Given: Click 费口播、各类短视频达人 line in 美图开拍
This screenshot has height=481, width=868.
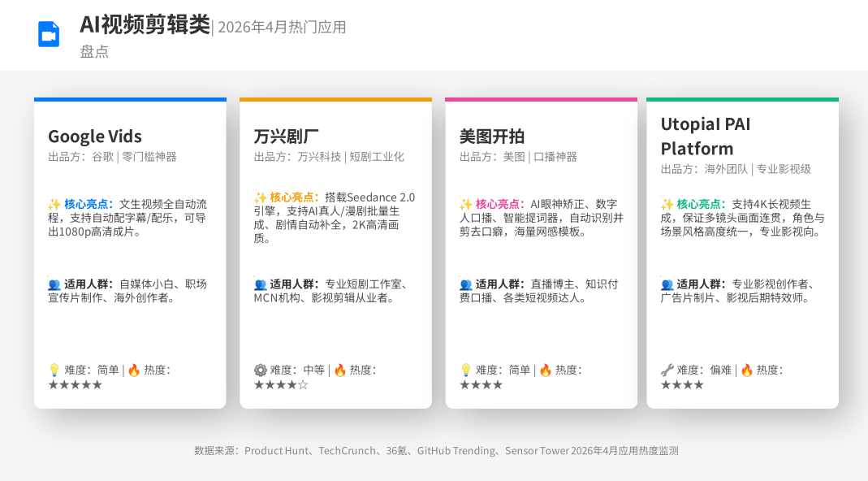Looking at the screenshot, I should (x=524, y=297).
